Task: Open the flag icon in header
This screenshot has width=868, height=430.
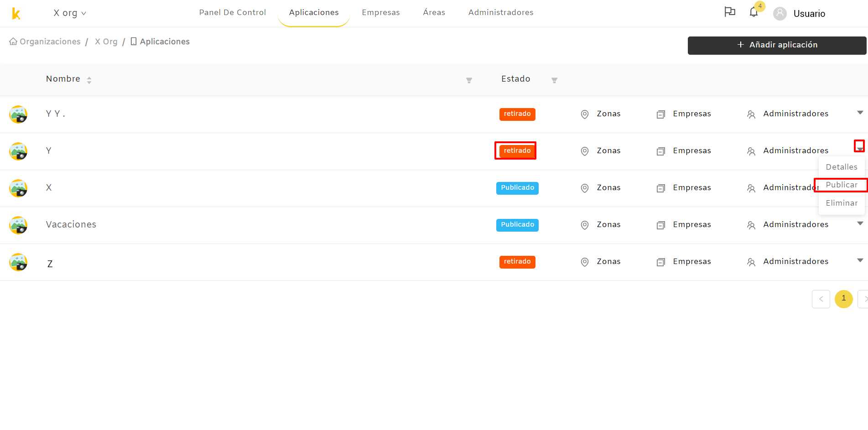Action: coord(730,12)
